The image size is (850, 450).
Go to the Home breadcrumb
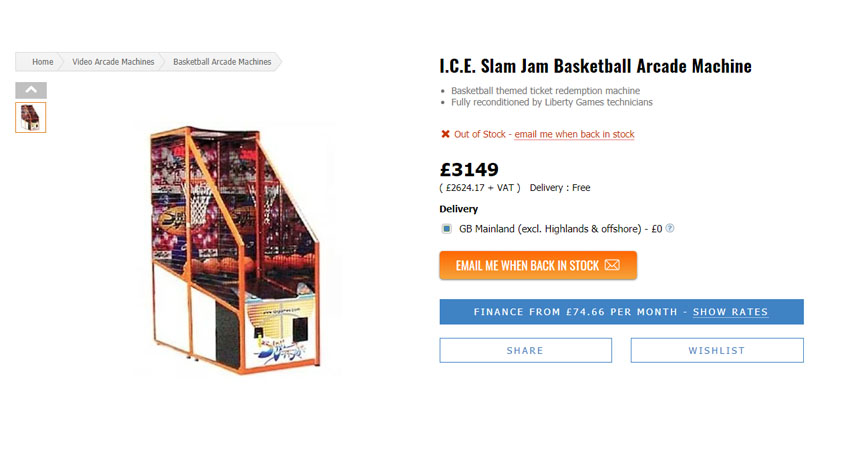pos(42,62)
